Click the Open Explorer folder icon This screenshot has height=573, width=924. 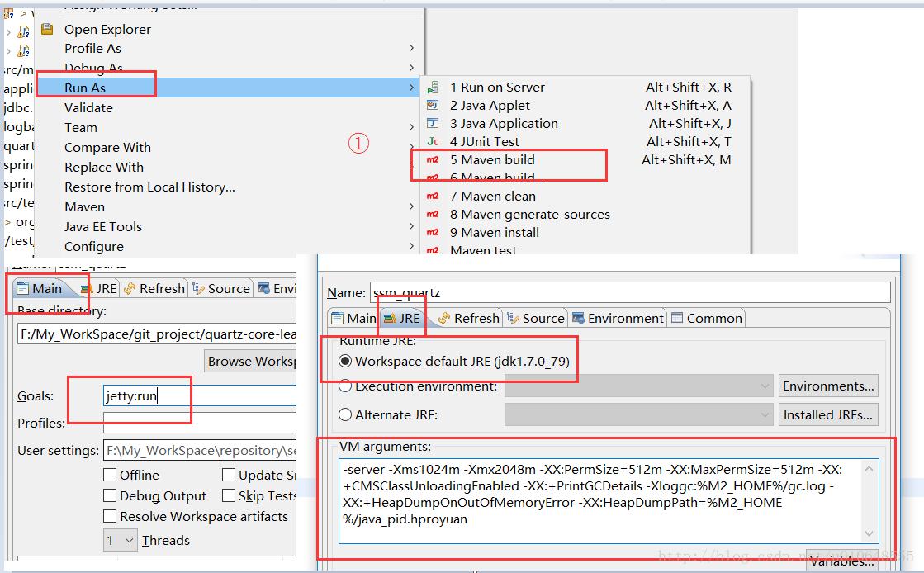tap(47, 29)
